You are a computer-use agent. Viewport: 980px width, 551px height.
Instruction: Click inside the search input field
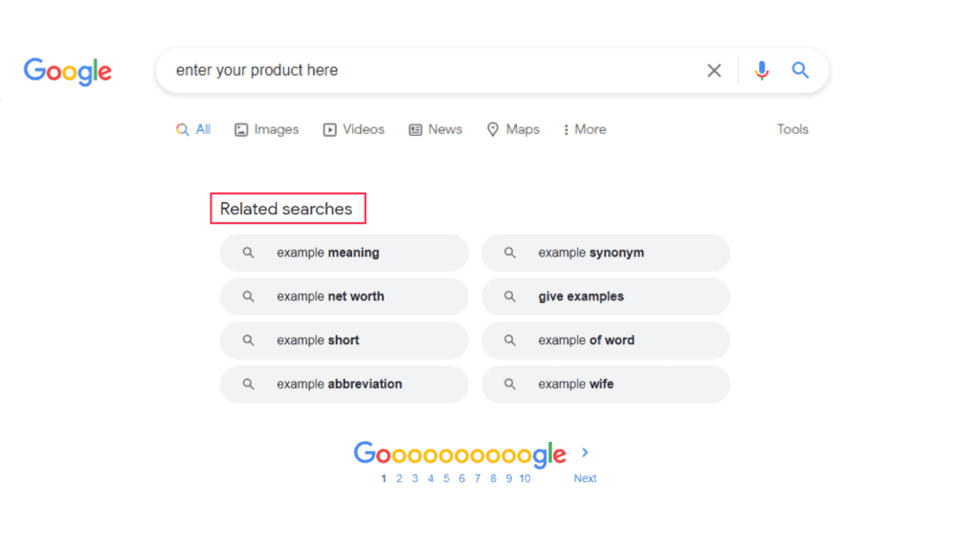[431, 70]
